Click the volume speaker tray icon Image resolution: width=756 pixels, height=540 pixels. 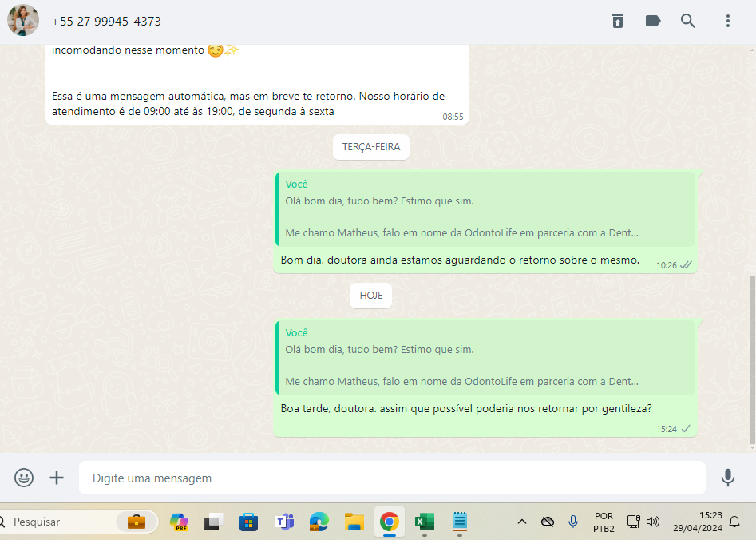(x=652, y=522)
